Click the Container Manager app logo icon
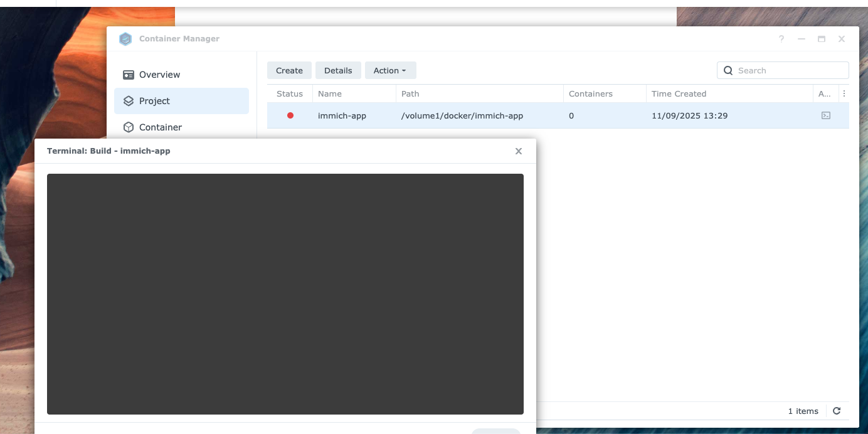 click(x=125, y=39)
